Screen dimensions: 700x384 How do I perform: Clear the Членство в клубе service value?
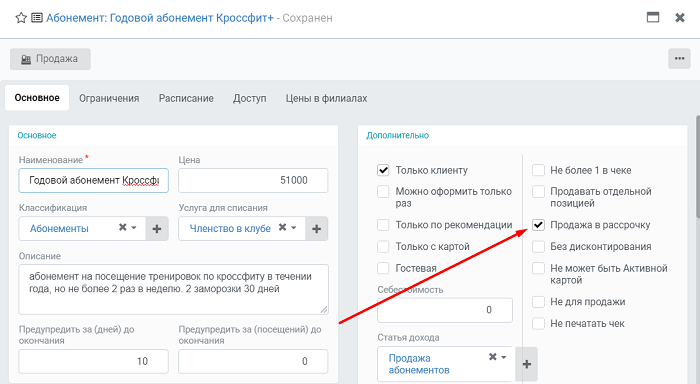click(282, 227)
